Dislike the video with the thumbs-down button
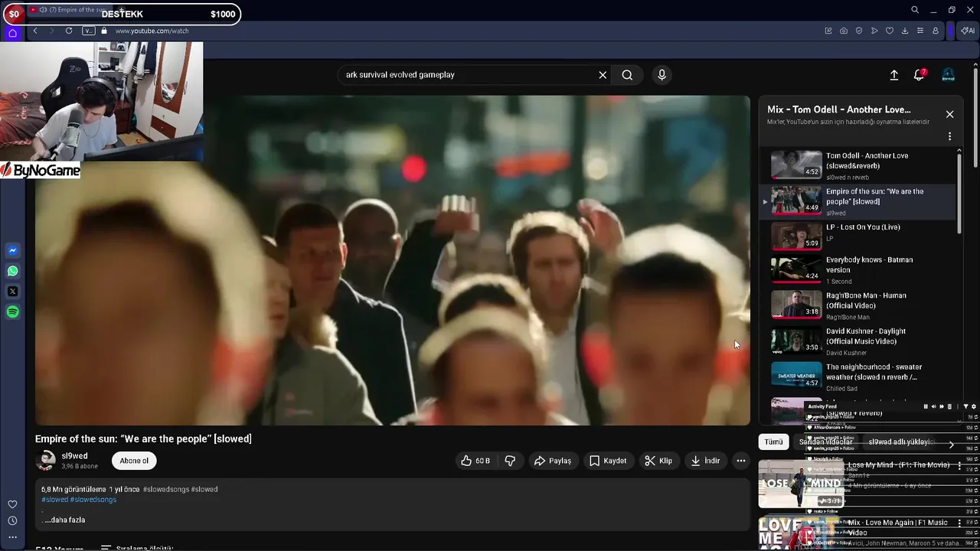980x551 pixels. point(510,461)
